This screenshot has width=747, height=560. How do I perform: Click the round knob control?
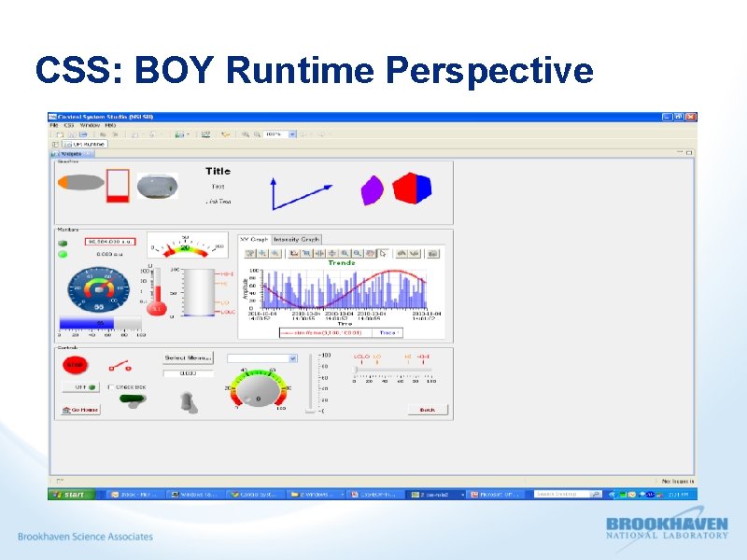point(259,390)
